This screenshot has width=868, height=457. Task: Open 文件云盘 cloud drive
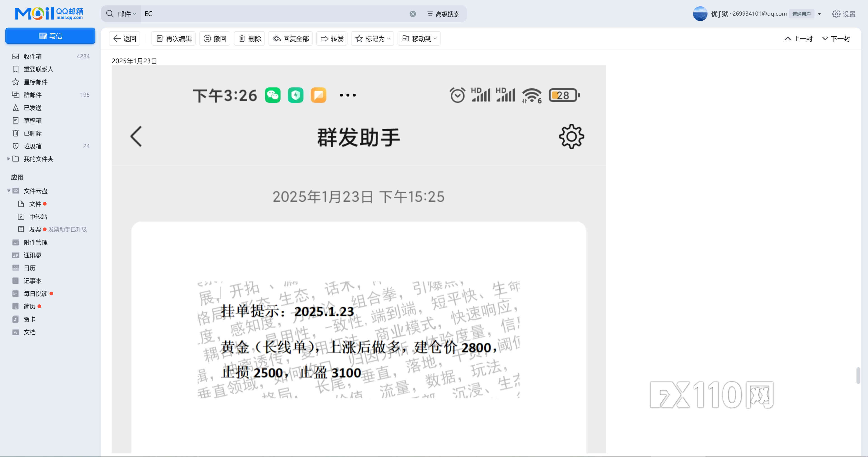coord(35,191)
